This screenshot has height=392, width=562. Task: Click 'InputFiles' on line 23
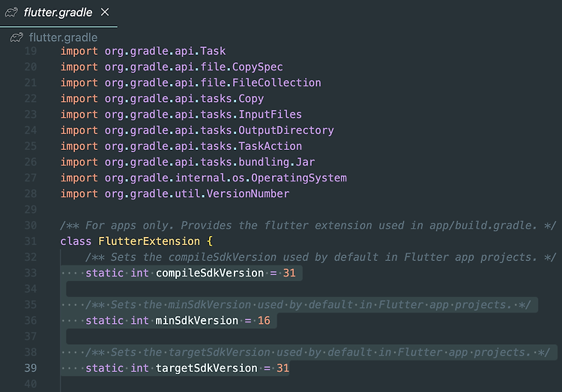click(x=271, y=115)
